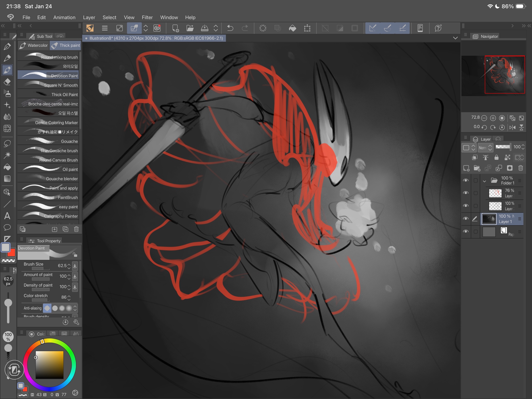Open the Filter menu
Image resolution: width=532 pixels, height=399 pixels.
(147, 17)
